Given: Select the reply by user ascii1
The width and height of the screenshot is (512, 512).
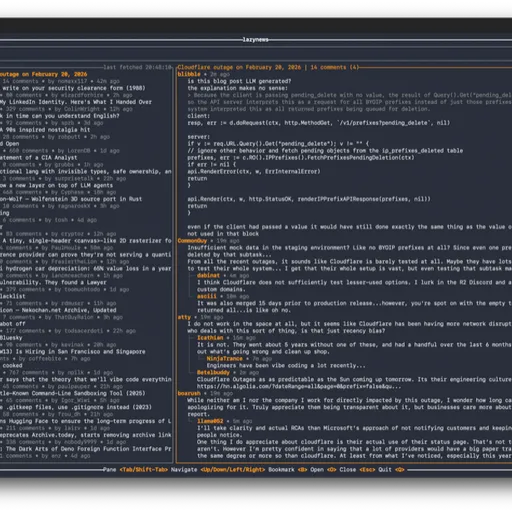Looking at the screenshot, I should (x=207, y=296).
